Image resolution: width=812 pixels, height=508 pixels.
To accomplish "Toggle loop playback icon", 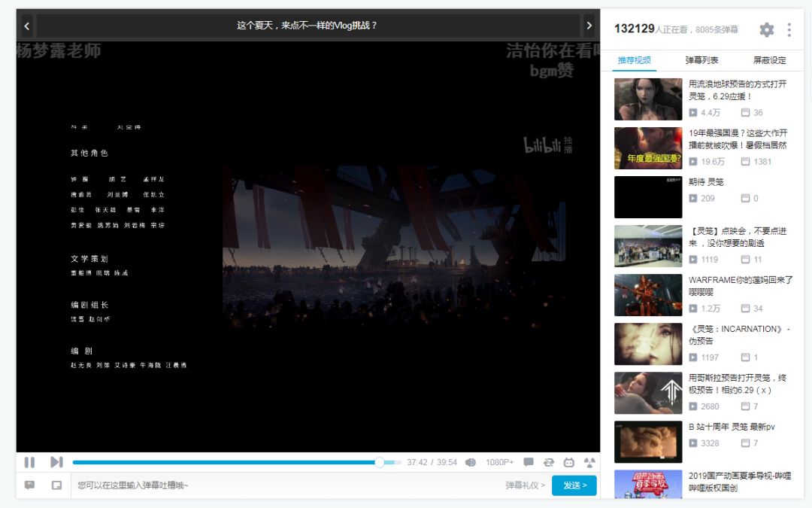I will [548, 462].
